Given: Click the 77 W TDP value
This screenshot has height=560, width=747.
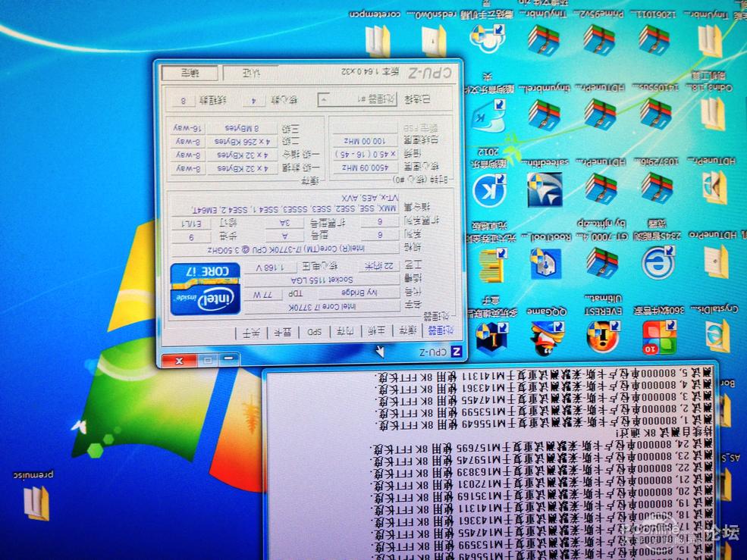Looking at the screenshot, I should click(x=262, y=295).
